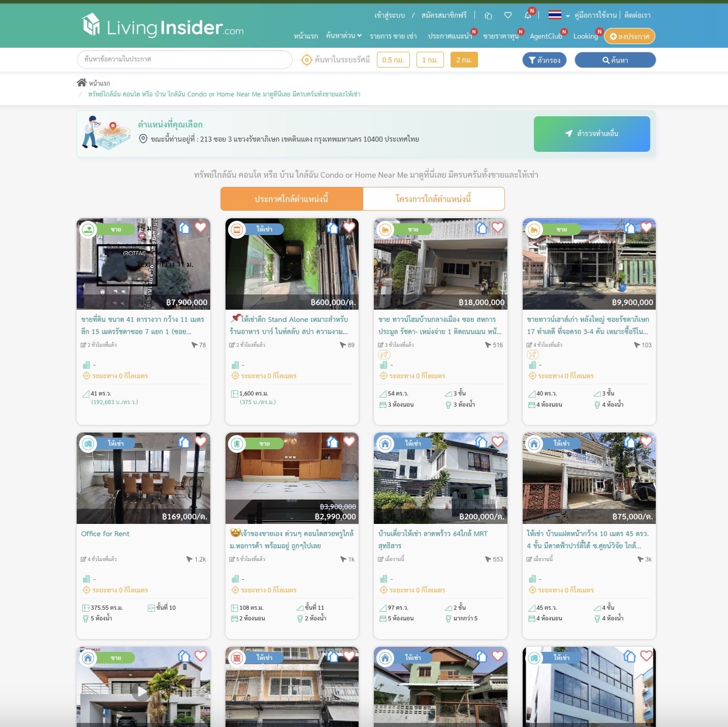Favorite the ฿18,000,000 townhome listing heart
The image size is (728, 727).
tap(498, 227)
